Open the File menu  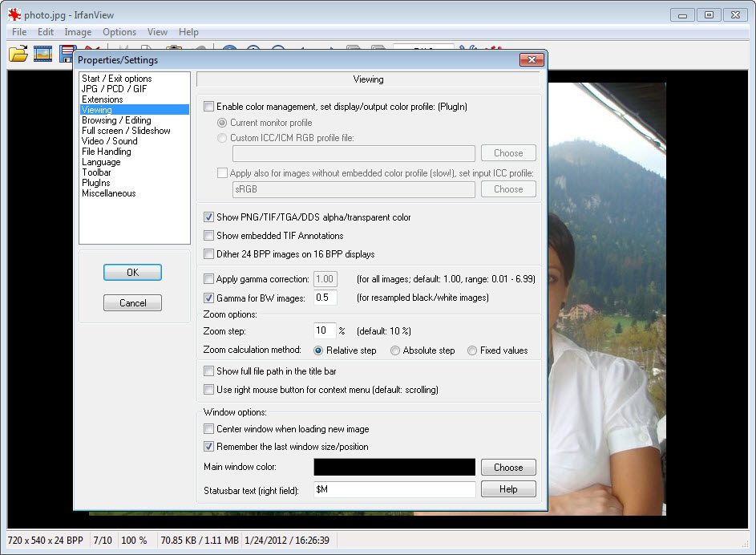(x=19, y=32)
